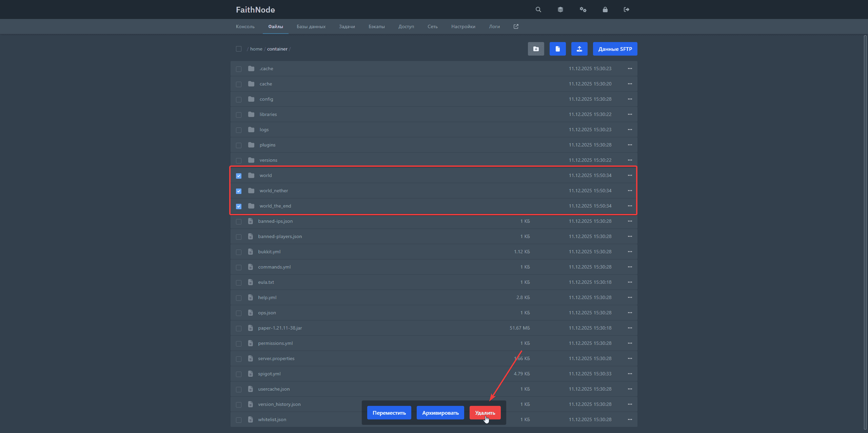The height and width of the screenshot is (433, 868).
Task: Click the create new folder icon button
Action: click(x=536, y=49)
